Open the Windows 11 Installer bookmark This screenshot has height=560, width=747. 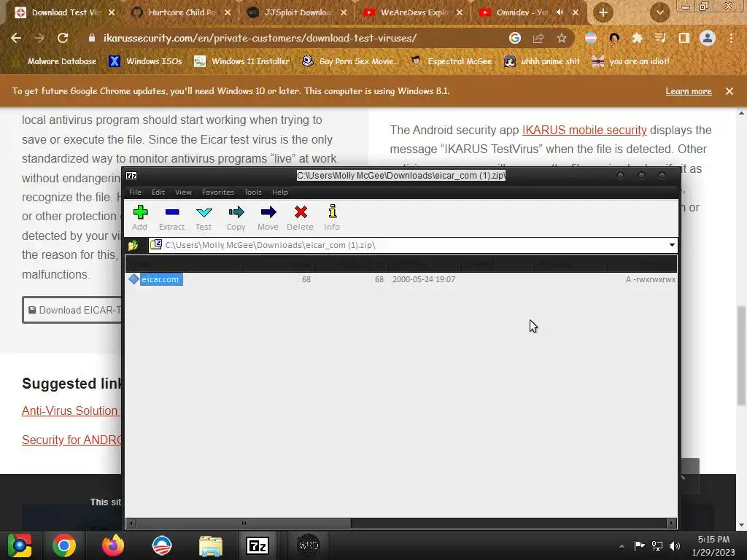click(x=242, y=61)
